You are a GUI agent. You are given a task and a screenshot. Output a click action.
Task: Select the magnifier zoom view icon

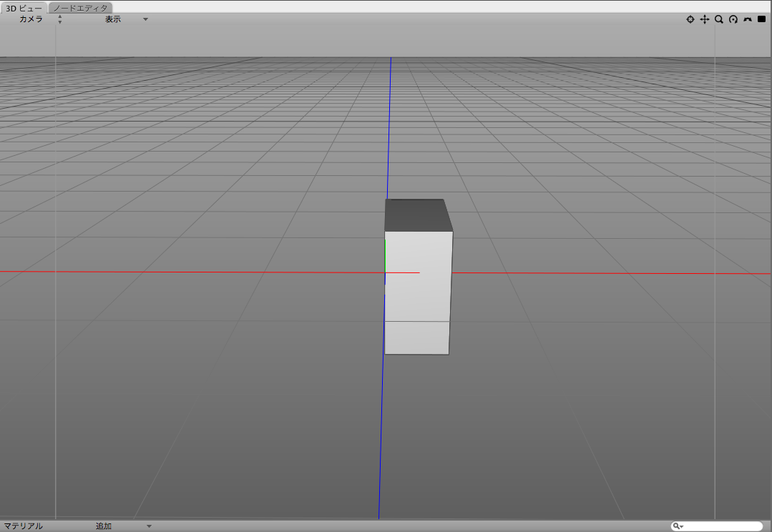[x=719, y=19]
